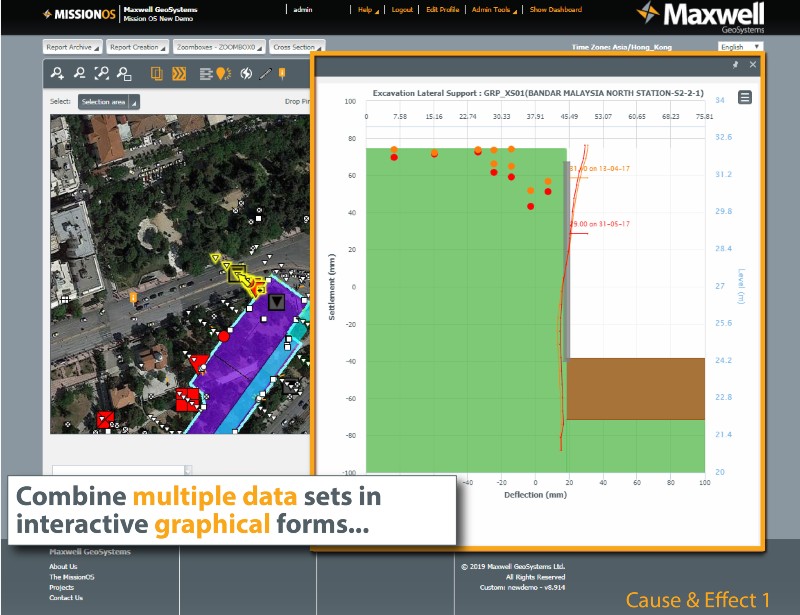Screen dimensions: 800x615
Task: Close the cross section chart window
Action: pos(753,64)
